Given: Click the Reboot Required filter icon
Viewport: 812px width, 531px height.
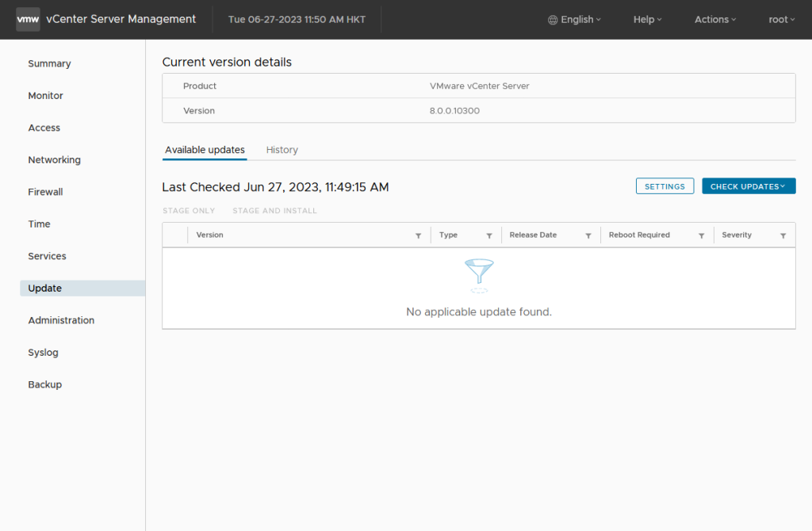Looking at the screenshot, I should [x=702, y=236].
